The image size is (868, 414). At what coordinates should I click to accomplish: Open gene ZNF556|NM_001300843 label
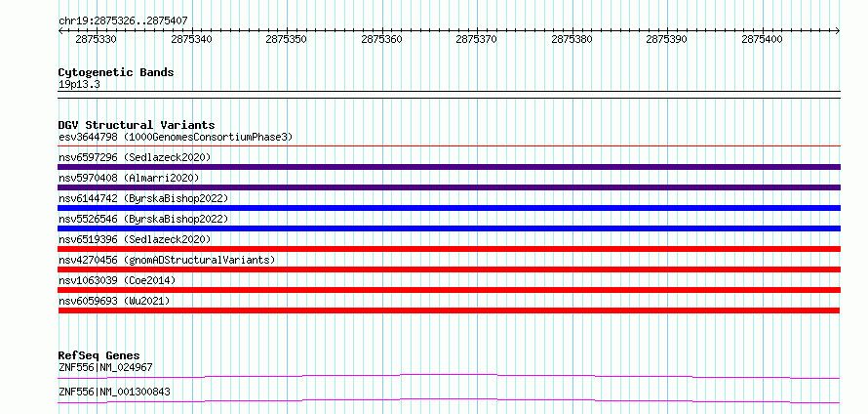(x=114, y=393)
